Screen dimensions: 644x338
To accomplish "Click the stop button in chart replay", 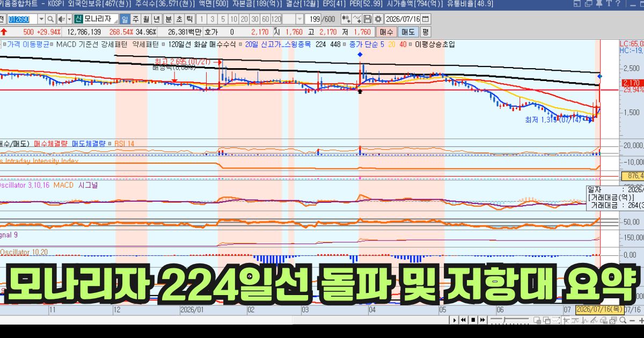I will (473, 320).
